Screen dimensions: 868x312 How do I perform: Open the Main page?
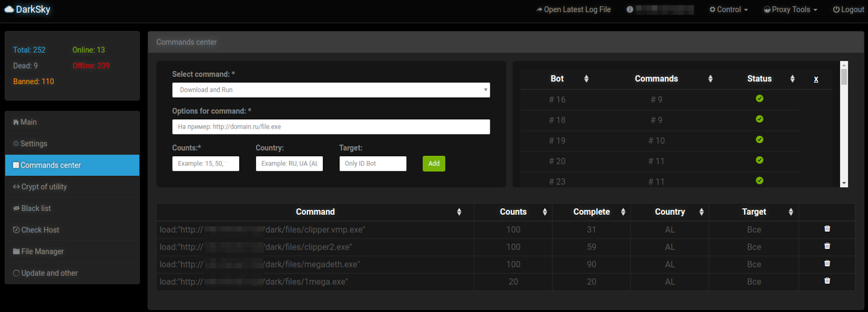(x=72, y=122)
